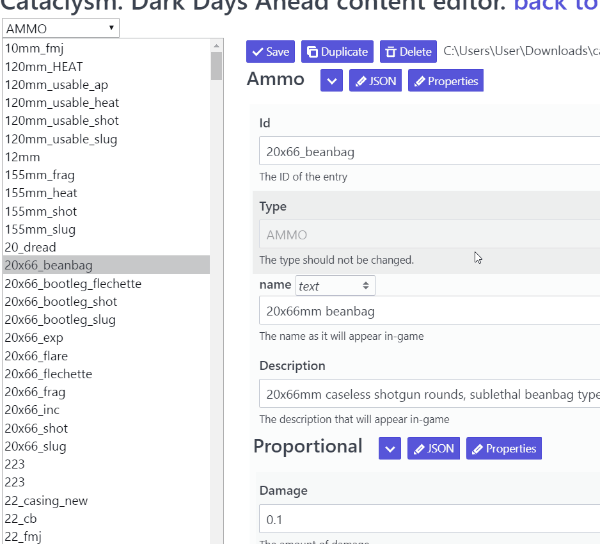This screenshot has width=600, height=544.
Task: Select 20x66_bootleg_flechette in the list
Action: click(73, 284)
